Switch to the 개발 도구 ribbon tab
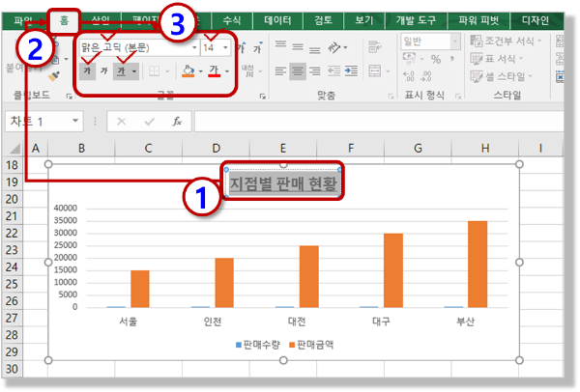 click(416, 20)
